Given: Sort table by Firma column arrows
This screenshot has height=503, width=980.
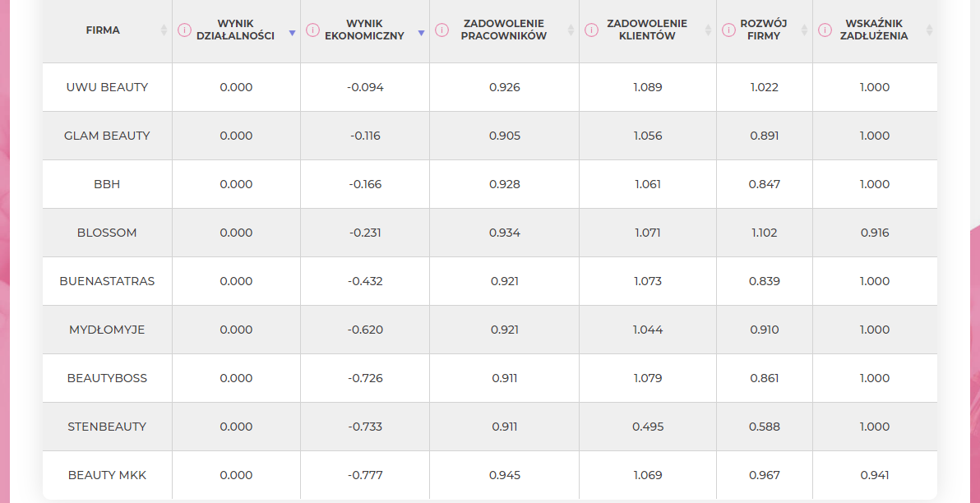Looking at the screenshot, I should (x=164, y=30).
